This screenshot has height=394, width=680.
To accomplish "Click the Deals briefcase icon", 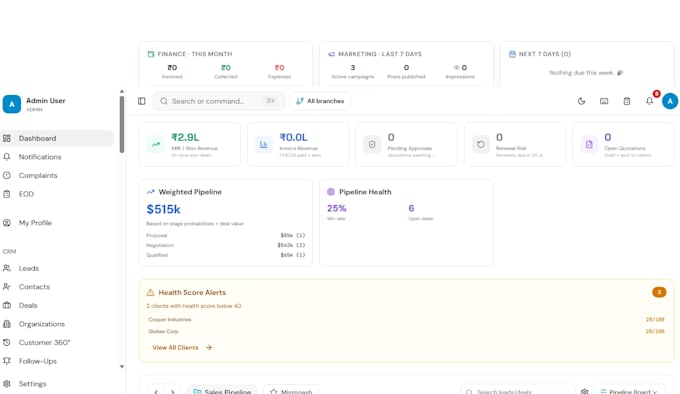I will tap(7, 306).
